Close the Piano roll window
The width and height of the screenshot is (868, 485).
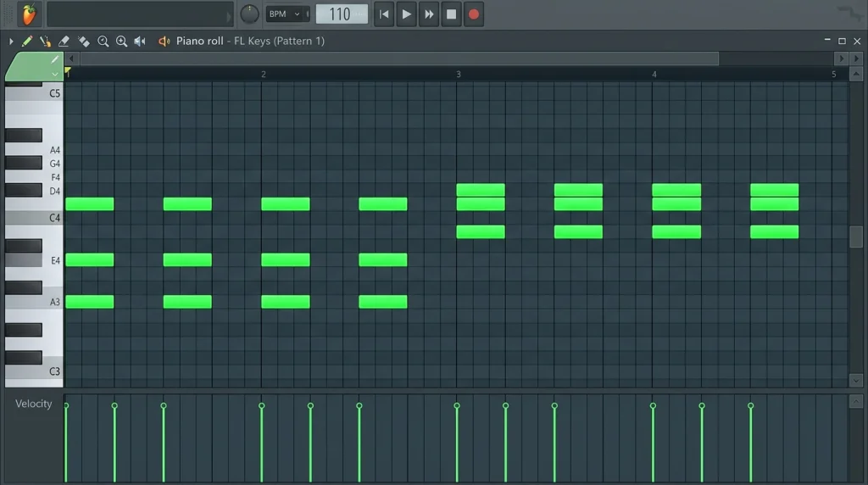point(857,41)
